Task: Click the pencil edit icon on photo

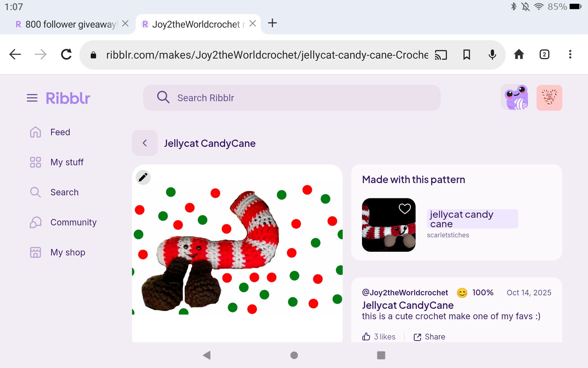Action: (x=143, y=177)
